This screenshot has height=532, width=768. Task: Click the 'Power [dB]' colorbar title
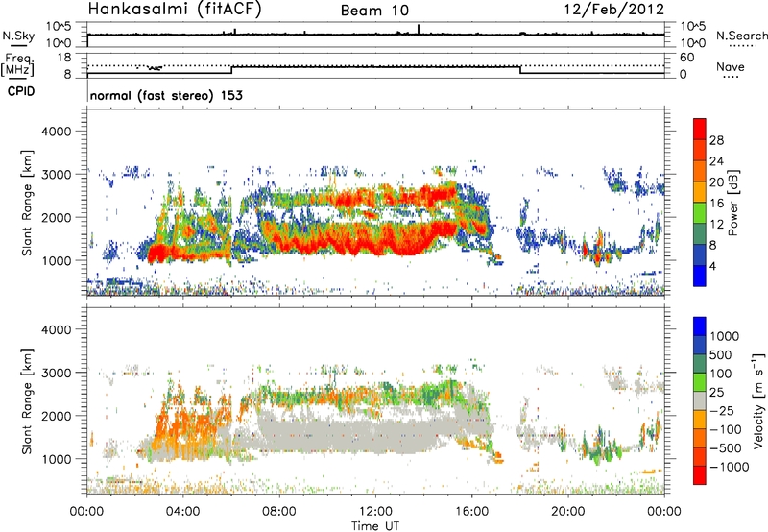click(732, 203)
